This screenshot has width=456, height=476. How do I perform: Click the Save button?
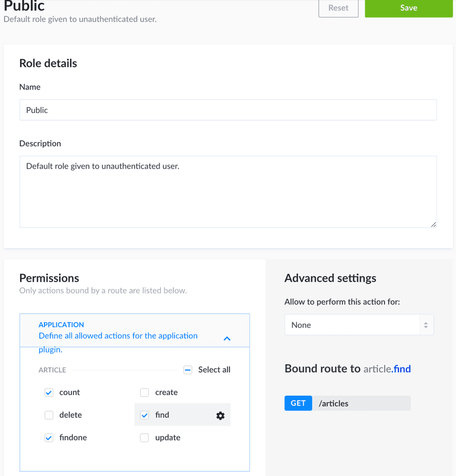point(408,8)
